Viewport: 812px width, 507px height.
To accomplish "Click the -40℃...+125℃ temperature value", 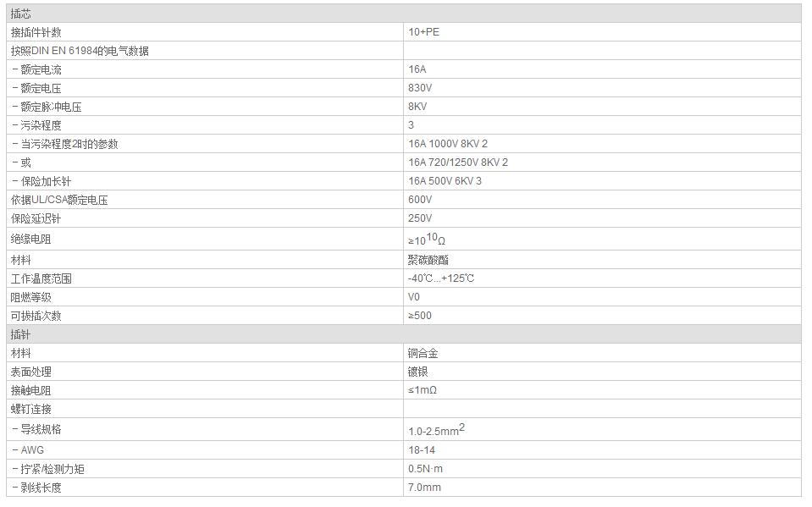I will point(441,278).
